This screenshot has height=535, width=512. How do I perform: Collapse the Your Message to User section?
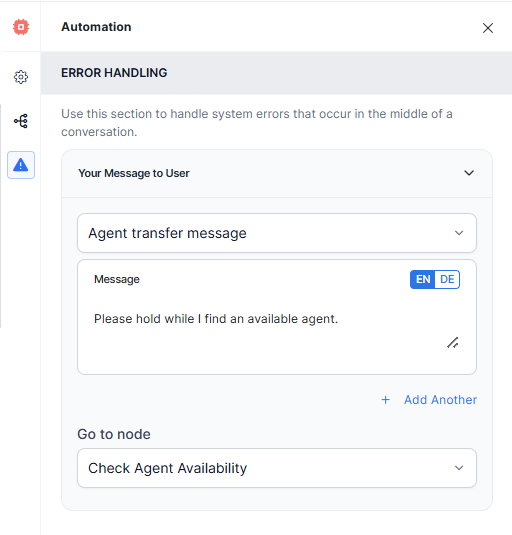point(469,173)
